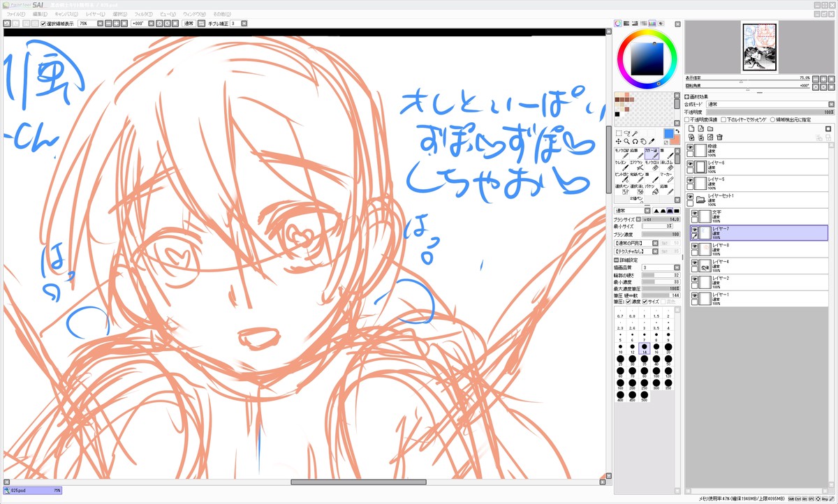Create a new layer set folder

click(x=710, y=128)
